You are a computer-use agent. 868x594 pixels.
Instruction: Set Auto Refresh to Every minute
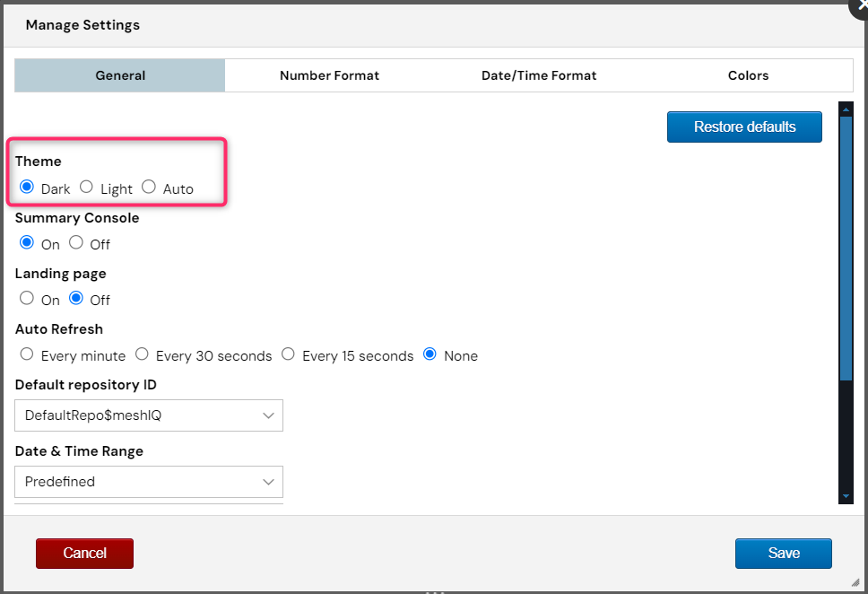(27, 354)
